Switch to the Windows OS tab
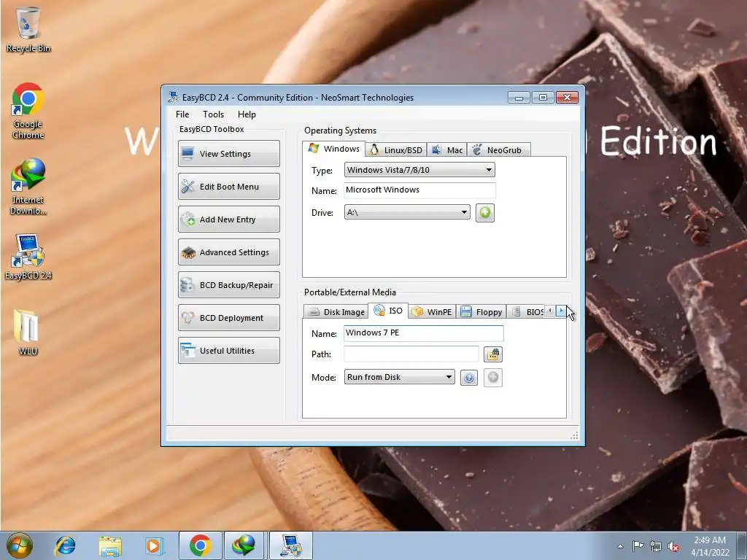 coord(334,149)
